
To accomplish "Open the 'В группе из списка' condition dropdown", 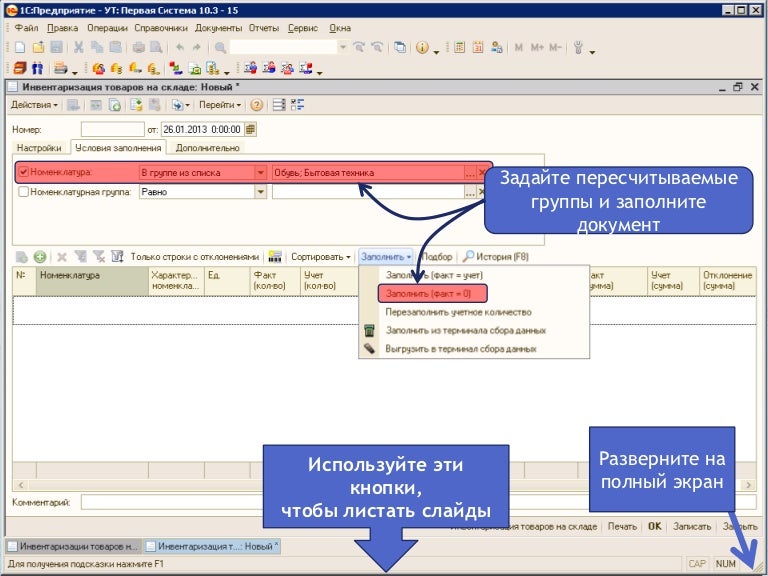I will 261,172.
